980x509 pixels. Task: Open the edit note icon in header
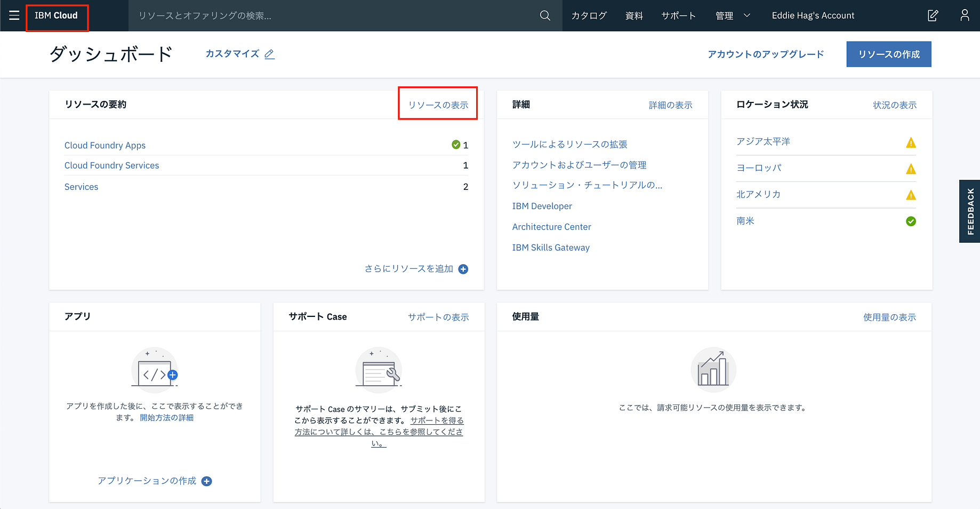pyautogui.click(x=933, y=15)
